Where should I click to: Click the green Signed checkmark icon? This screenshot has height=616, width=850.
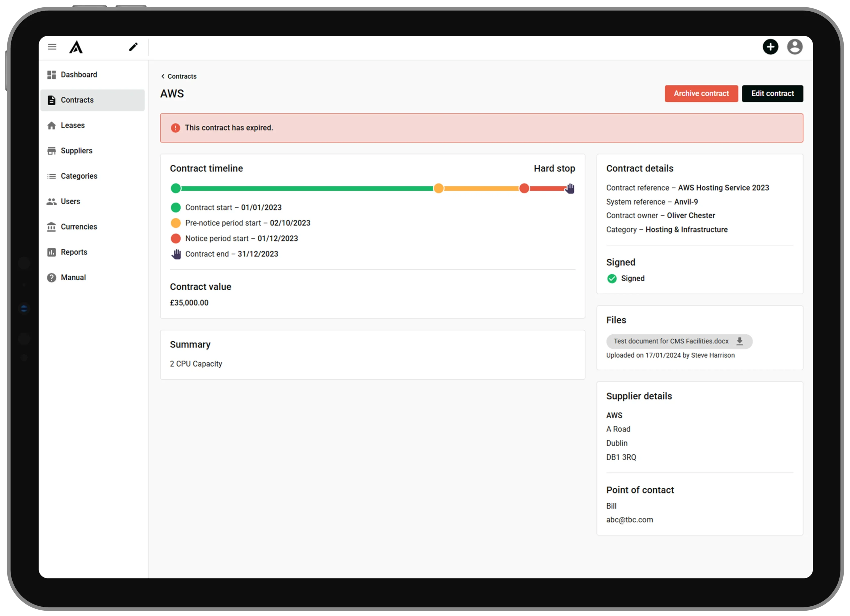point(612,279)
